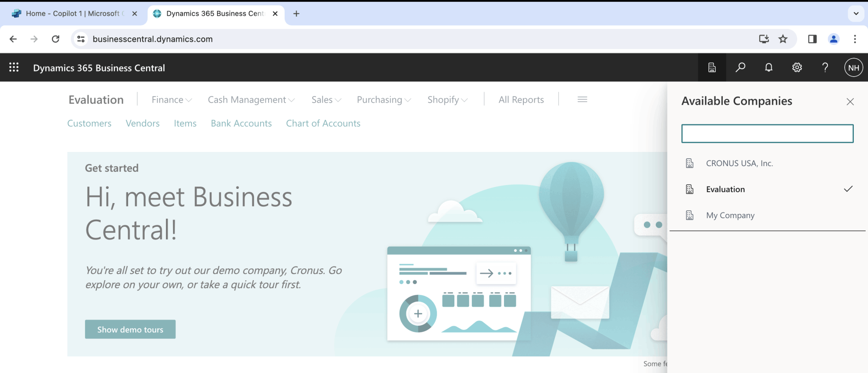Install the Business Central app icon

click(764, 39)
